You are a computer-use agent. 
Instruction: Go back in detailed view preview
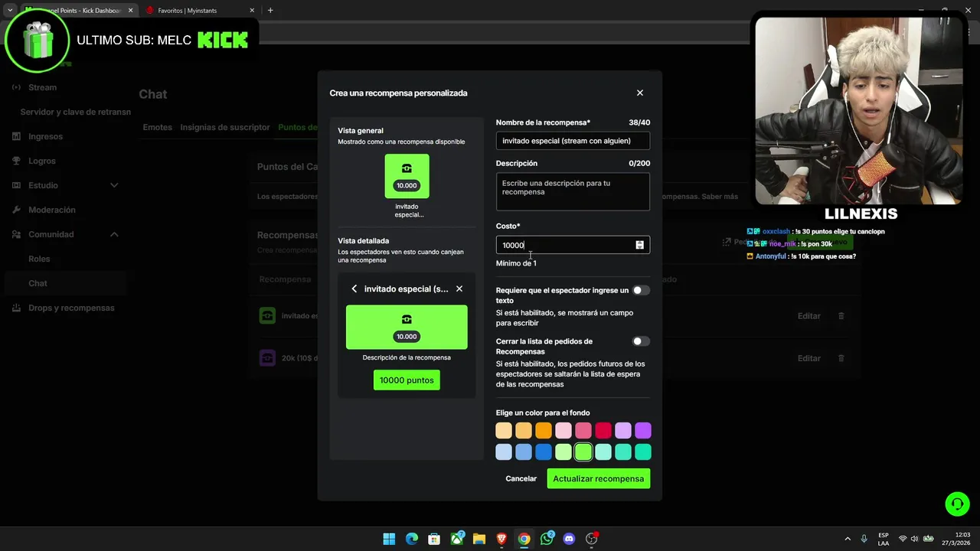354,289
